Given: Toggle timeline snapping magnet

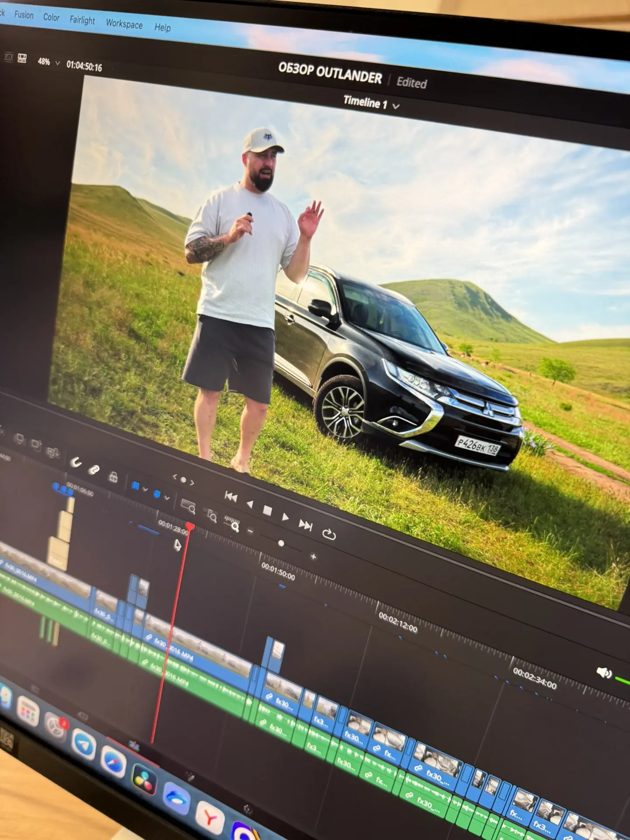Looking at the screenshot, I should coord(76,462).
